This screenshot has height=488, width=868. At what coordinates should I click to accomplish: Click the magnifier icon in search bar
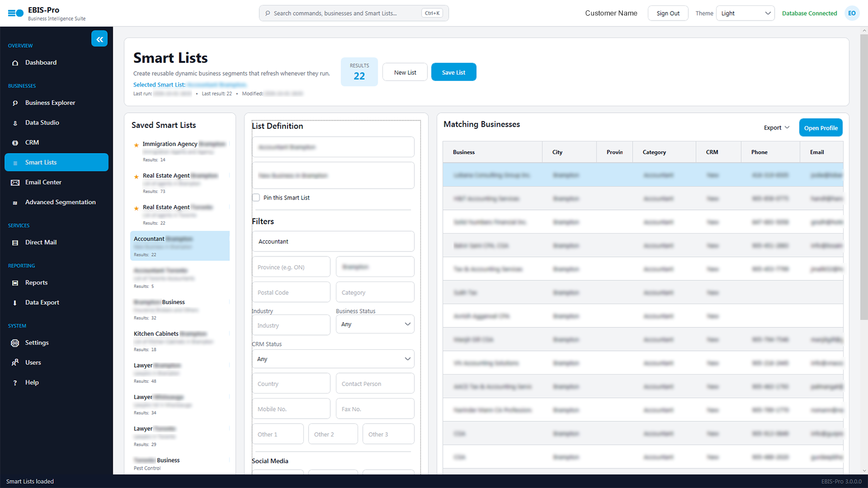click(x=268, y=14)
